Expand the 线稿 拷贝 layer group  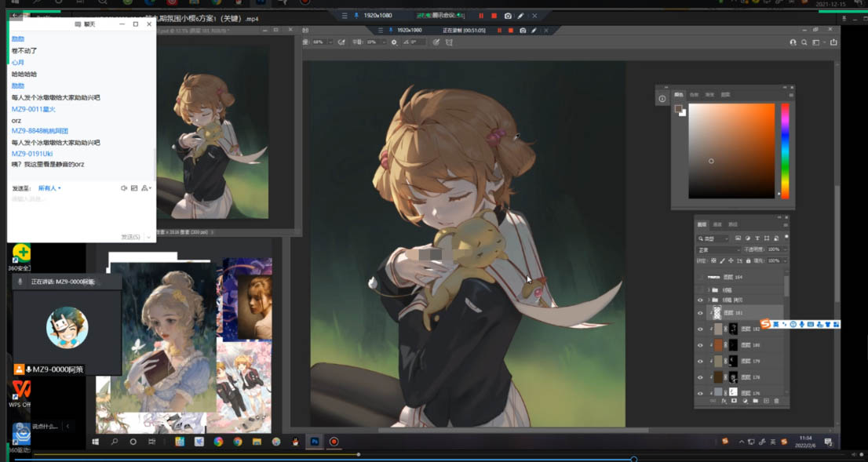(709, 300)
